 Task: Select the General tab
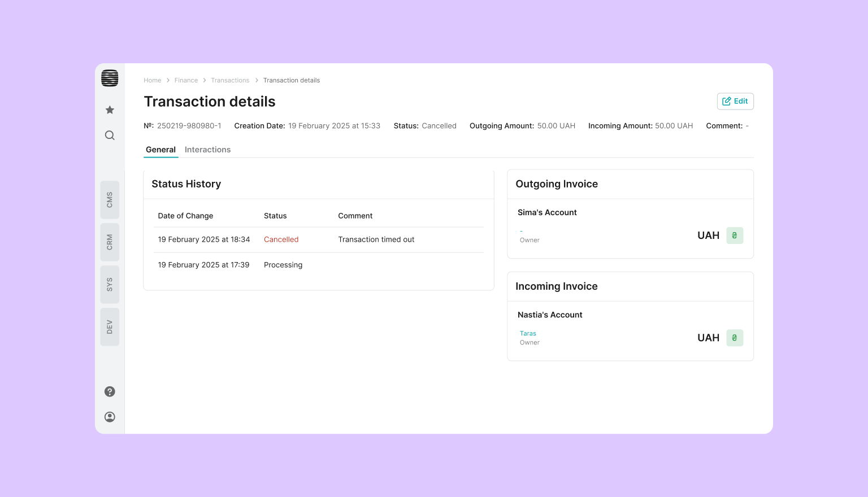(160, 150)
